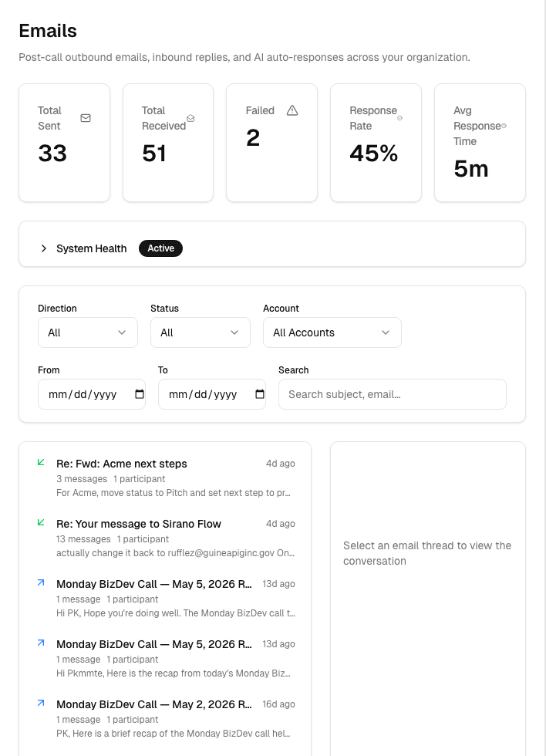Screen dimensions: 546x756
Task: Open the "Re: Fwd: Acme next steps" thread
Action: pyautogui.click(x=166, y=478)
